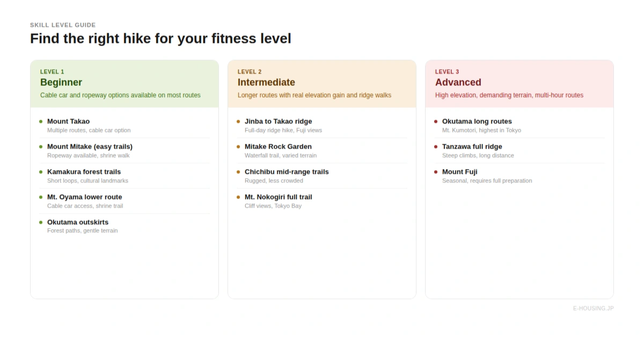The width and height of the screenshot is (644, 338).
Task: Click the red bullet beside Tanzawa full ridge
Action: [436, 146]
